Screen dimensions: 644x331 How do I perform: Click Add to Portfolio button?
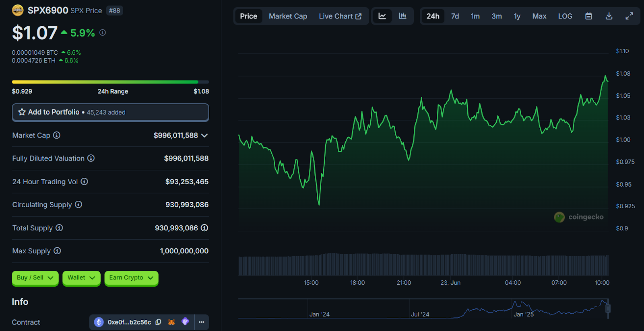point(110,112)
